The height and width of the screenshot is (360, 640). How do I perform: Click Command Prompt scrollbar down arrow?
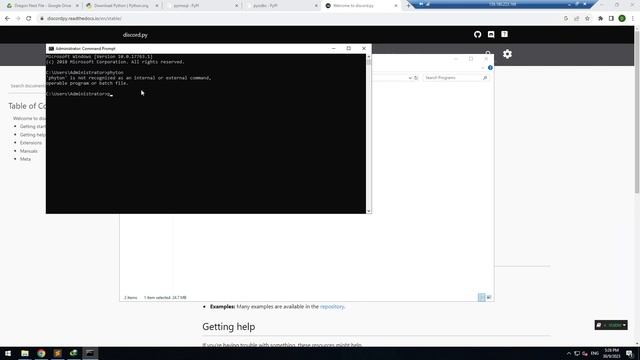click(369, 211)
